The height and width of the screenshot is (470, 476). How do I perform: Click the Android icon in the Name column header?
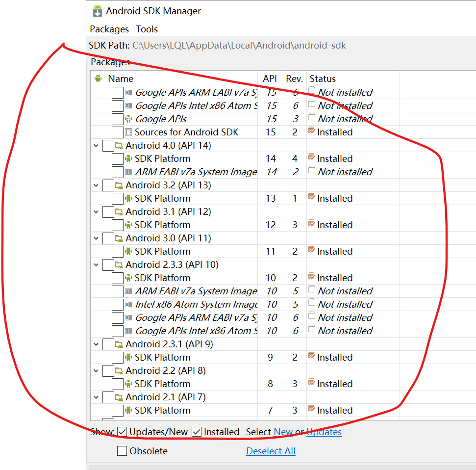click(98, 78)
